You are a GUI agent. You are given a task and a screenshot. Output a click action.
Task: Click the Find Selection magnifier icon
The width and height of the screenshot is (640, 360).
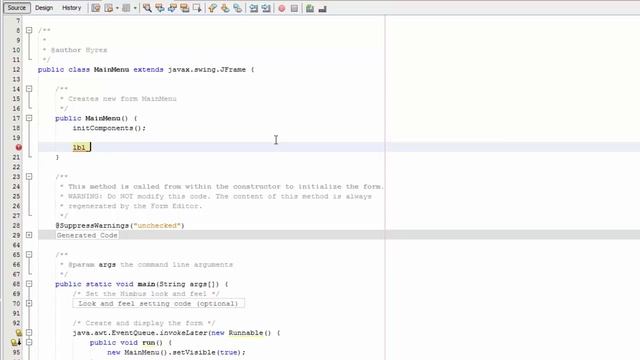click(147, 8)
